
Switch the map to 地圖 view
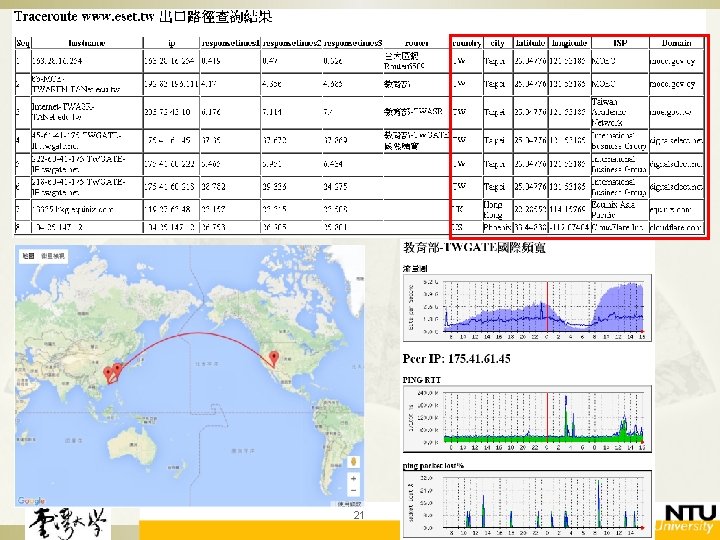(x=28, y=256)
